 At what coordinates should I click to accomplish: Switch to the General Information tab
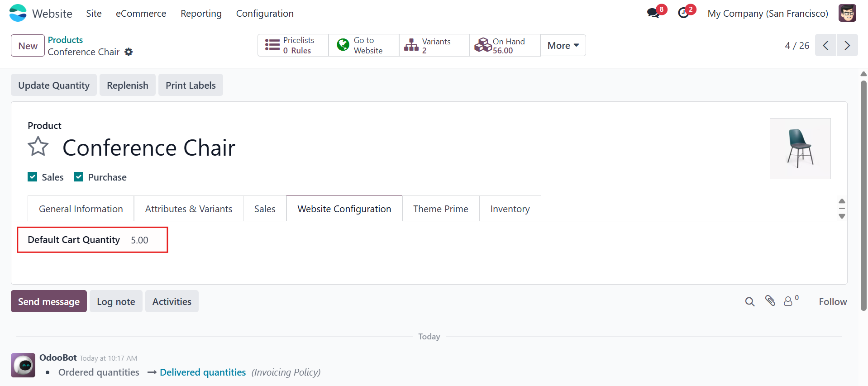tap(81, 209)
